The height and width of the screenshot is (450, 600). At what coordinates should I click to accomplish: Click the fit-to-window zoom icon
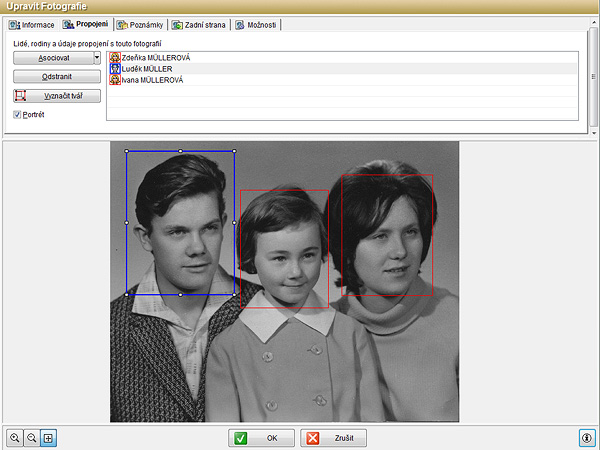point(48,438)
